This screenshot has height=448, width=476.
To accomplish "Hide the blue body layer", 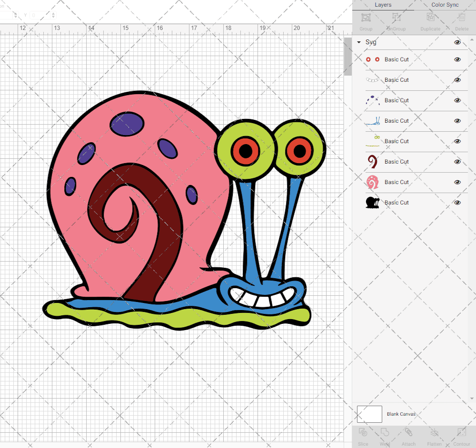I will [x=457, y=121].
